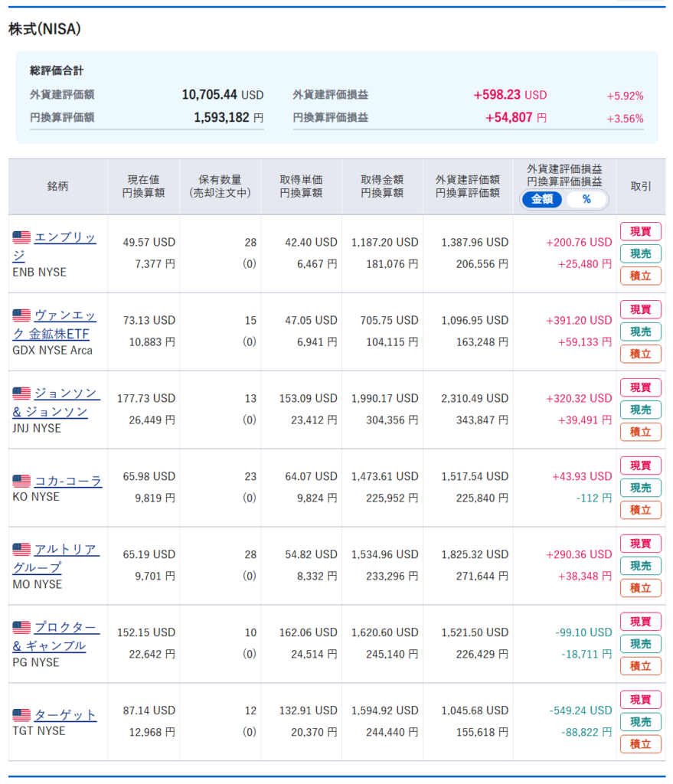Screen dimensions: 673x784
Task: Click the US flag icon beside ヴァンエック 金鉱株ETF
Action: [21, 315]
